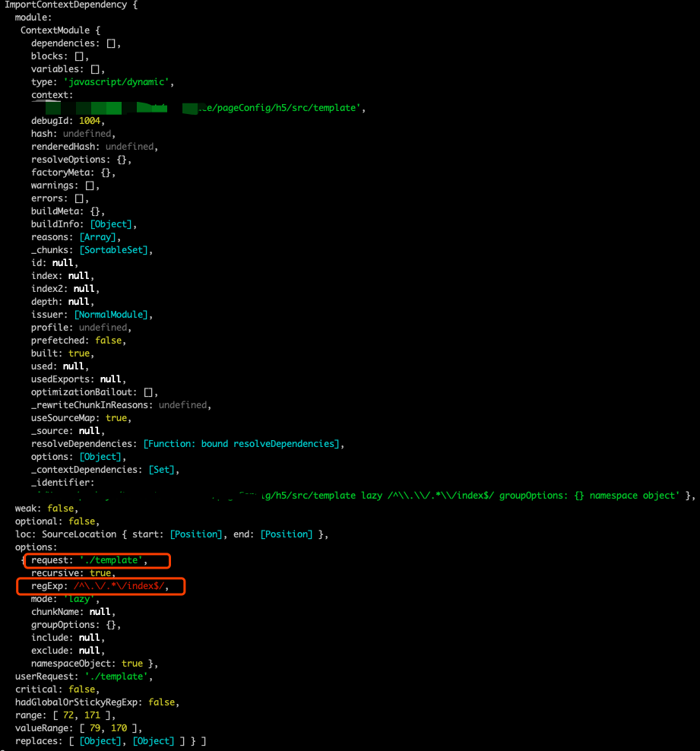Viewport: 700px width, 751px height.
Task: Click the 'errors:' entry
Action: tap(60, 198)
